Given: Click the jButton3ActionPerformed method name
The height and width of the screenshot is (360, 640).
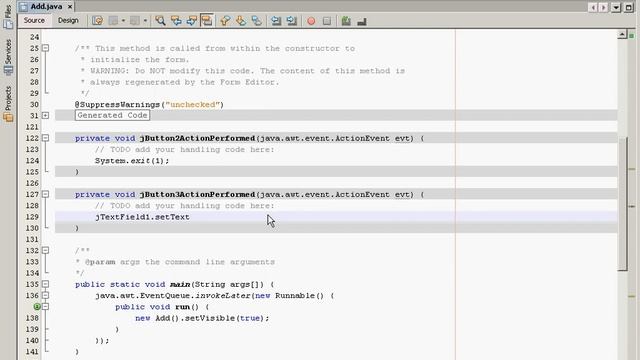Looking at the screenshot, I should click(x=197, y=195).
